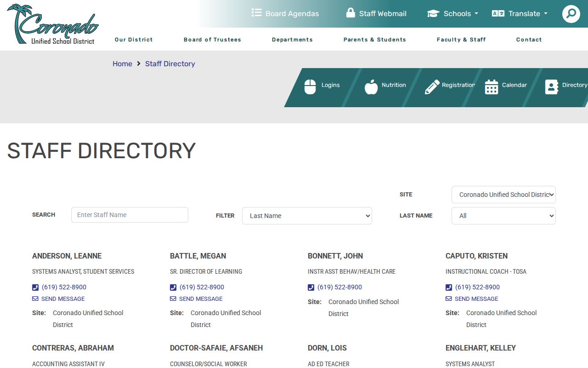Open the Last Name dropdown showing All
The image size is (588, 368).
503,216
